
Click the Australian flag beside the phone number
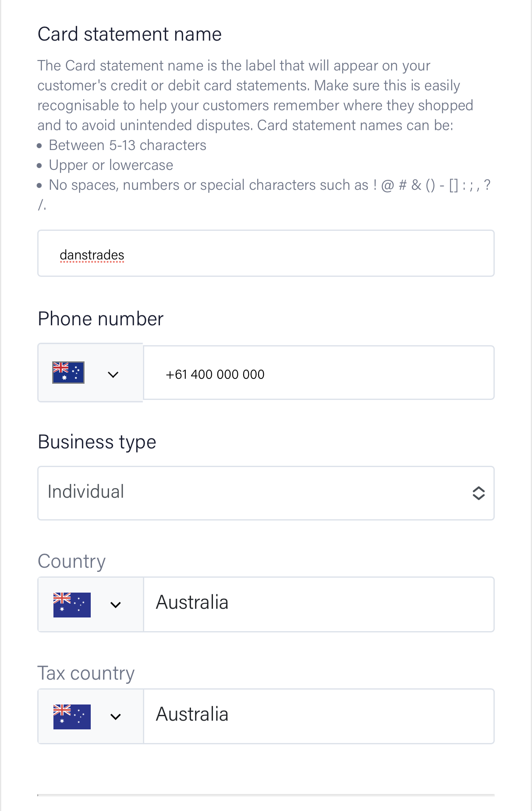coord(68,373)
